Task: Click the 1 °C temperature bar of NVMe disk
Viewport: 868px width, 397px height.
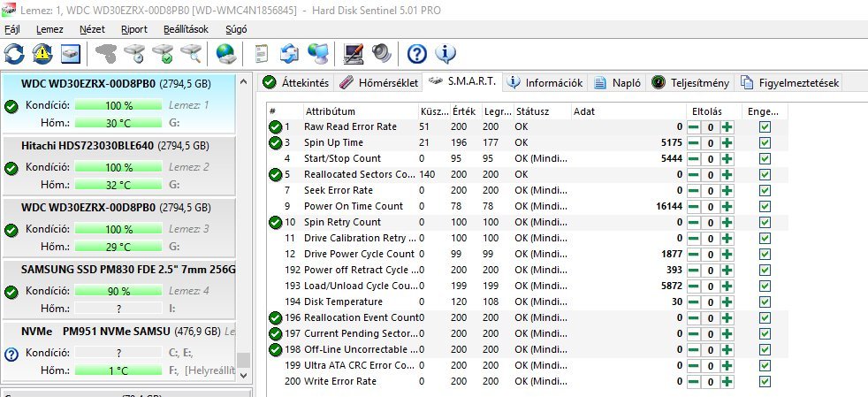Action: pos(118,370)
